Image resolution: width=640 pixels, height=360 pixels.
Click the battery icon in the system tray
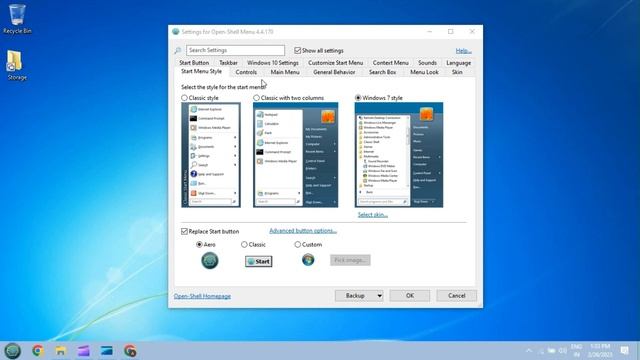click(551, 351)
